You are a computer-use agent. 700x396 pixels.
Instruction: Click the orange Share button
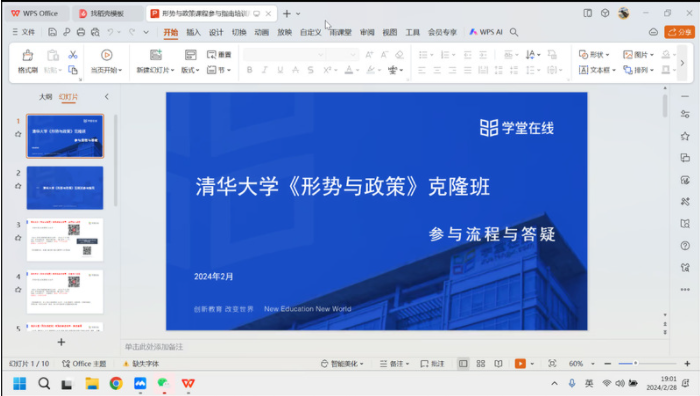(679, 32)
